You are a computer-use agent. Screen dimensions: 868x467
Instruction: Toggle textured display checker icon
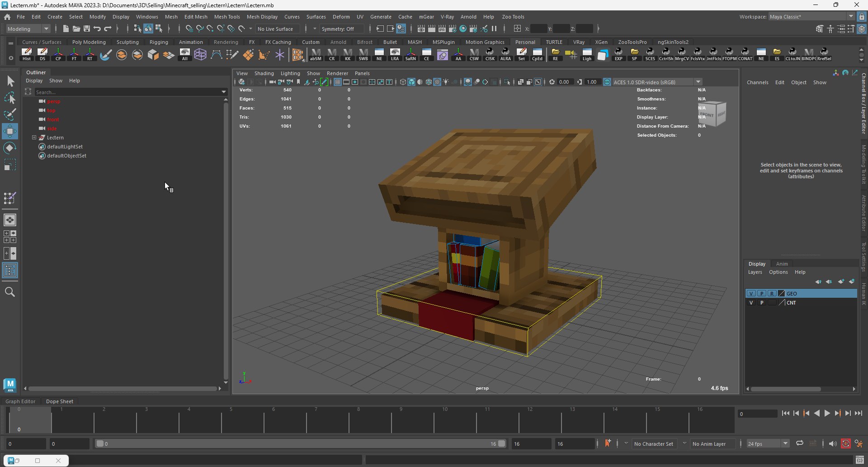coord(437,82)
